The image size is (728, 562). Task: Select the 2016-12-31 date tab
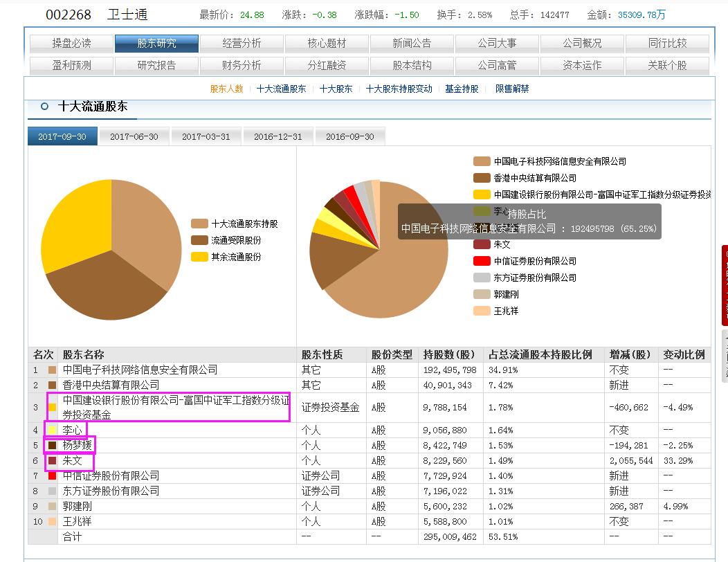coord(277,136)
